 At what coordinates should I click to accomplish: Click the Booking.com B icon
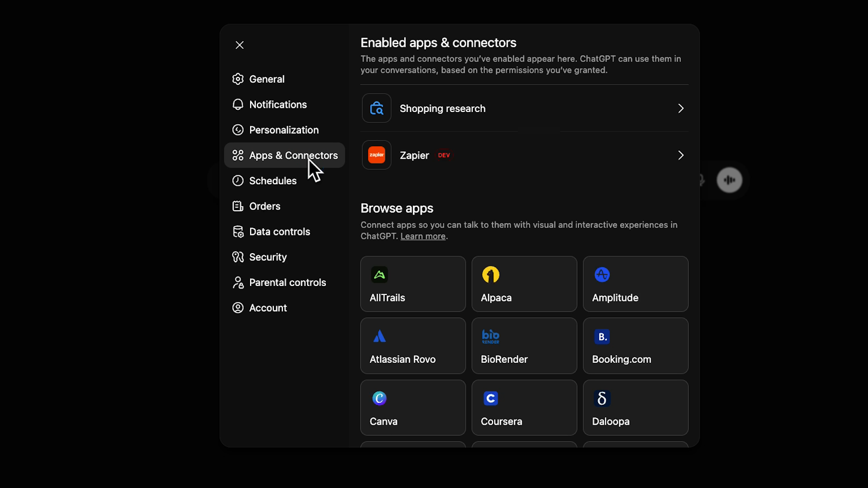[602, 337]
